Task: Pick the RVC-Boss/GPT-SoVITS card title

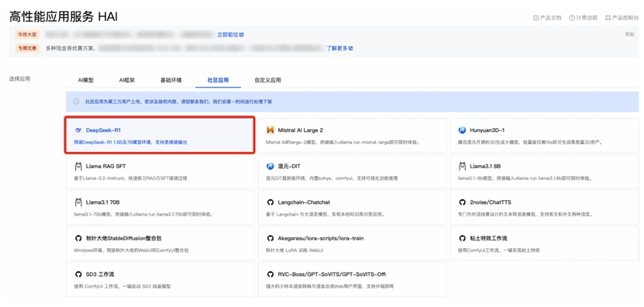Action: (x=332, y=274)
